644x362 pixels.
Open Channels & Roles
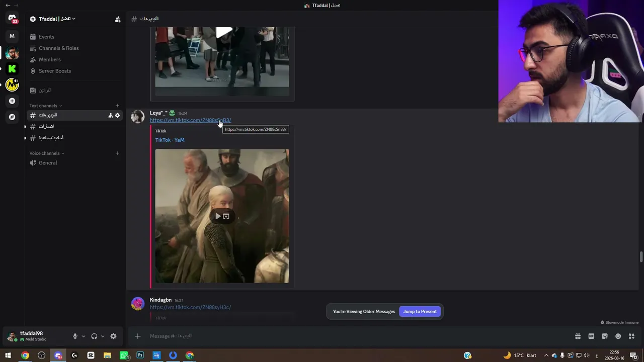(74, 48)
